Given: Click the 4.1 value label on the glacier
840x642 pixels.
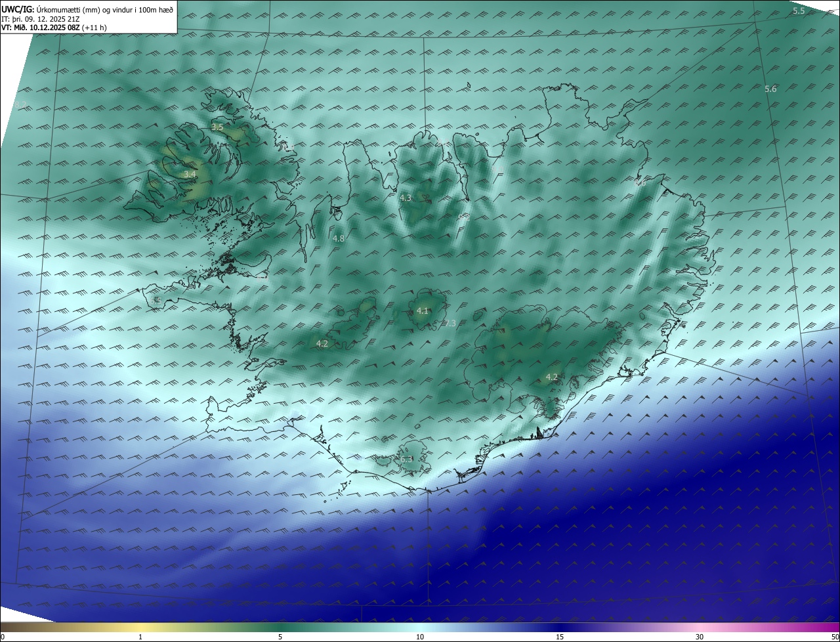Looking at the screenshot, I should 422,311.
